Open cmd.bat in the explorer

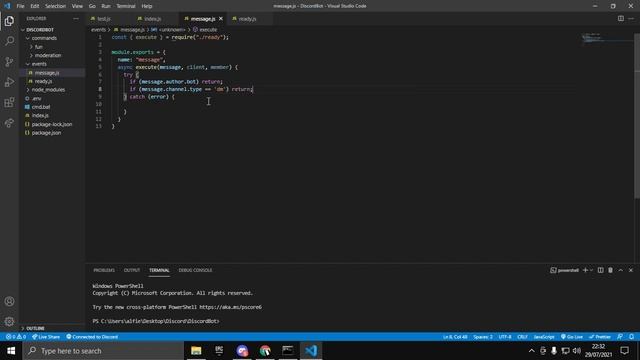(52, 107)
